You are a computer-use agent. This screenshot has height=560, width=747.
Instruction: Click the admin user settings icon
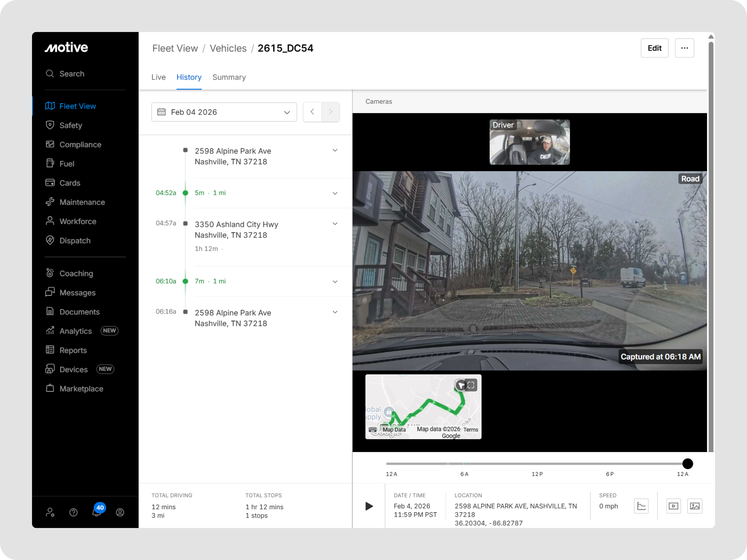50,513
